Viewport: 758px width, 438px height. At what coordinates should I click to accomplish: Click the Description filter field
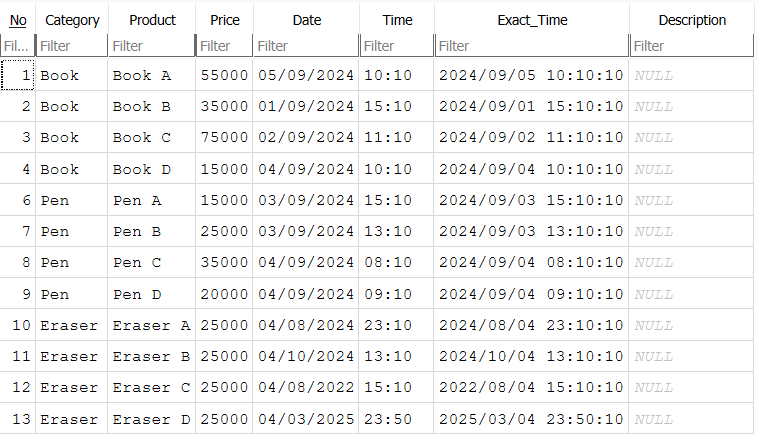[692, 46]
